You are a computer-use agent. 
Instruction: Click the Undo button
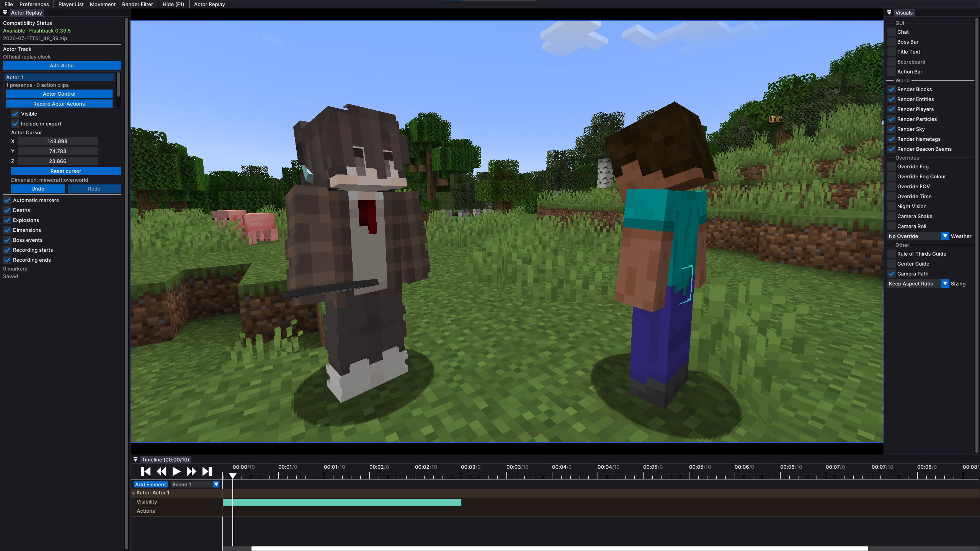tap(38, 189)
